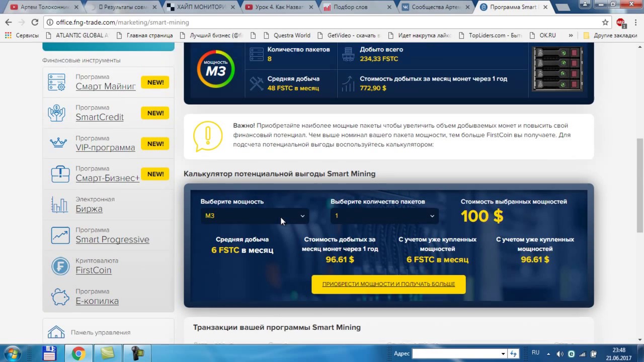
Task: Show hidden system tray icons
Action: coord(548,354)
